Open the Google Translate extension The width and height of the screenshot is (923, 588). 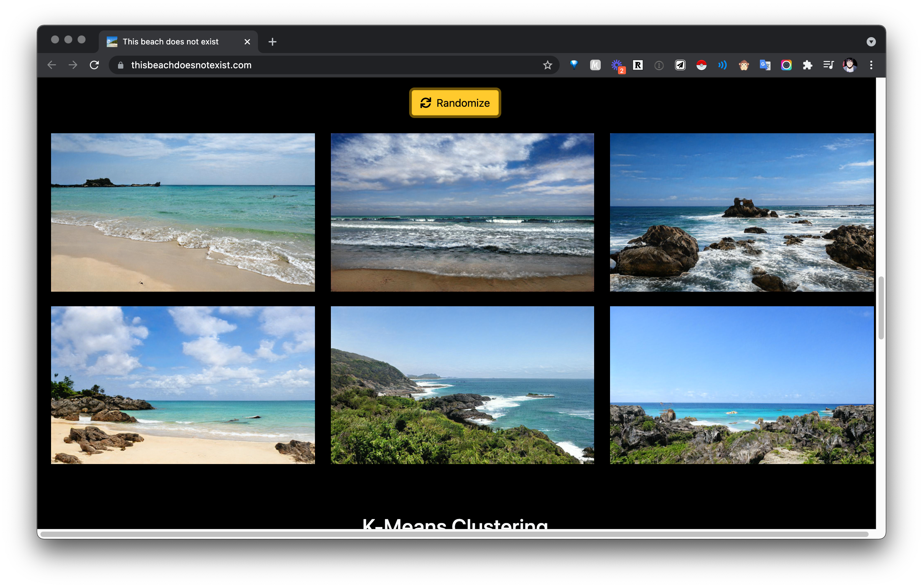tap(765, 65)
